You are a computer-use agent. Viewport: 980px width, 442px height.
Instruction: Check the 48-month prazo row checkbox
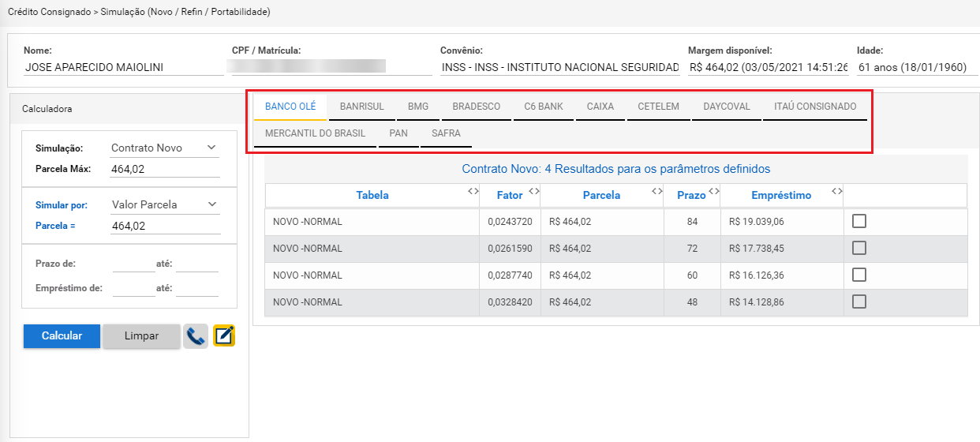click(x=859, y=302)
